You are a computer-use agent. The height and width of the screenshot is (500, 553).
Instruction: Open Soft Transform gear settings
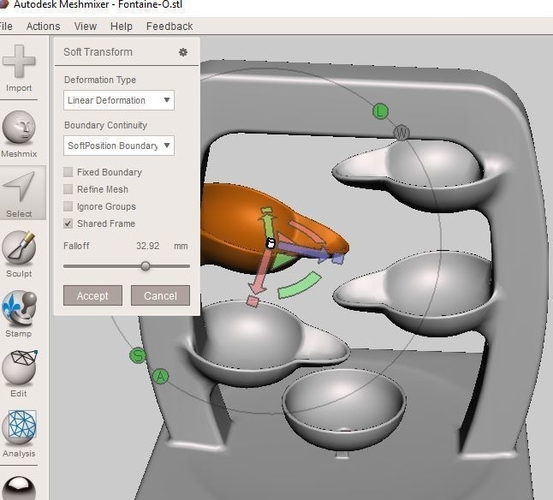[x=183, y=52]
